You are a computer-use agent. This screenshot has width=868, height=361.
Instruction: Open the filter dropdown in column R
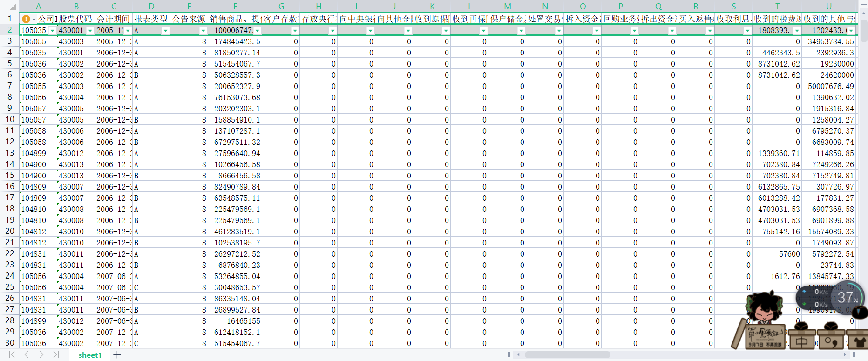coord(710,31)
